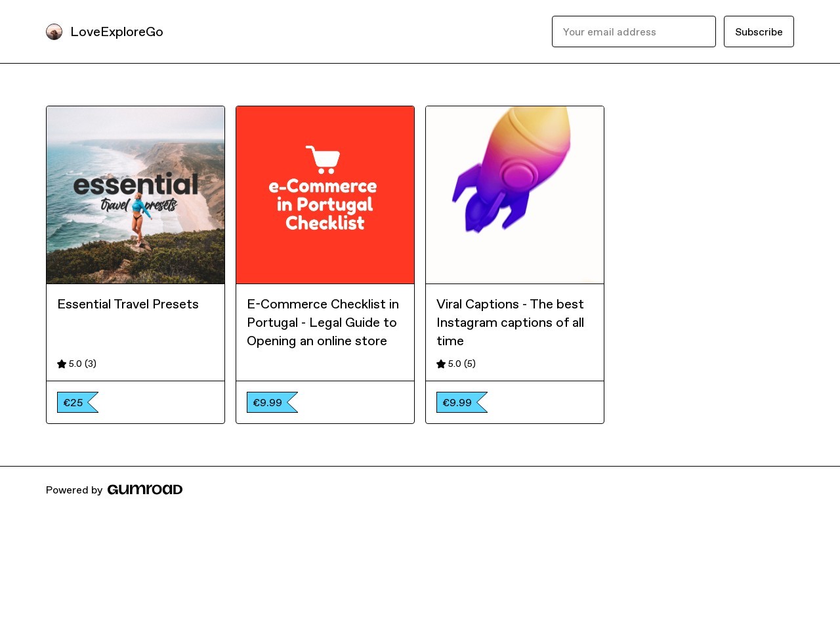Click the star rating icon under Viral Captions
Image resolution: width=840 pixels, height=630 pixels.
coord(441,364)
